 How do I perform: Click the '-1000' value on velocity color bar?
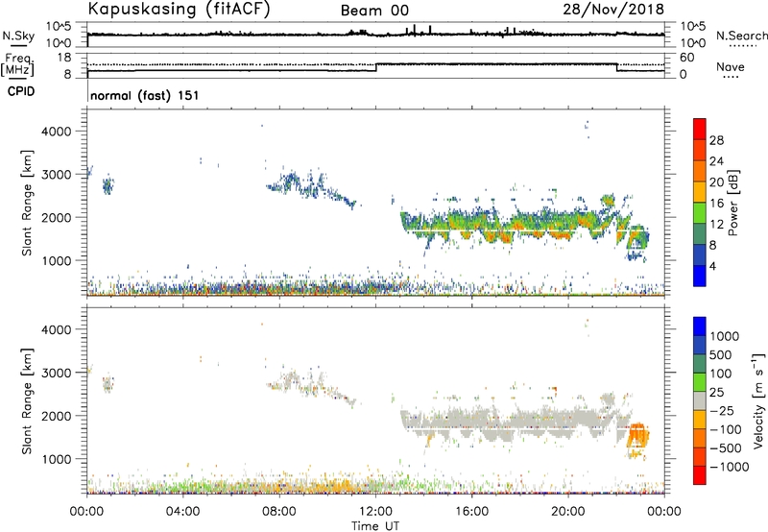click(x=730, y=467)
